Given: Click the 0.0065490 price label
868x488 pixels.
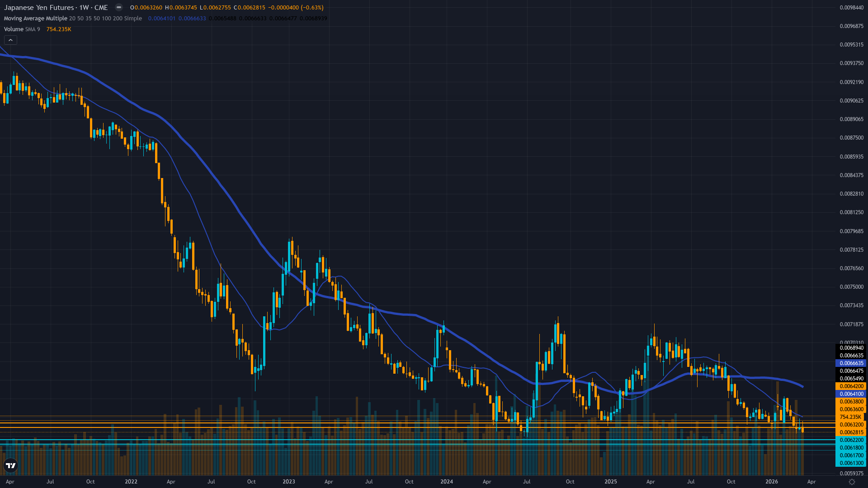Looking at the screenshot, I should (x=851, y=379).
